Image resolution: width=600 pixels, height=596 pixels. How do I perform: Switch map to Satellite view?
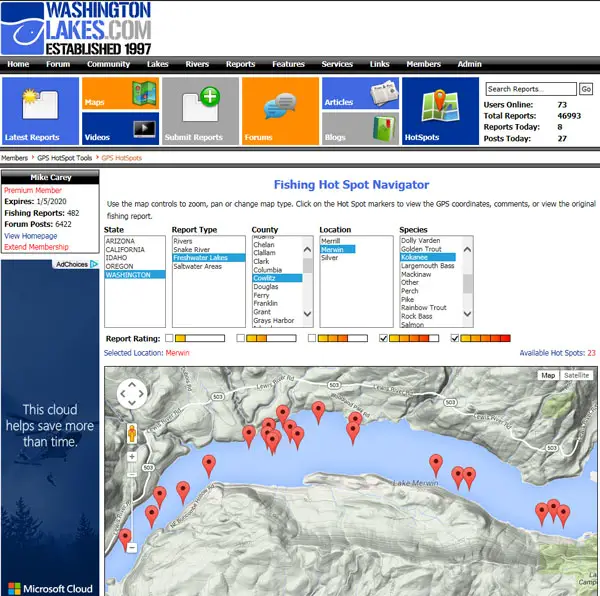coord(576,375)
